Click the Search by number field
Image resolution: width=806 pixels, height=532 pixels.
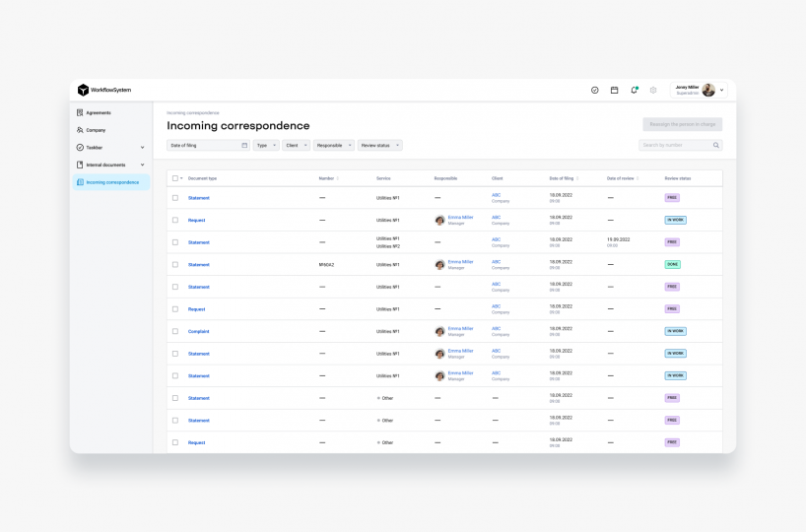coord(674,145)
